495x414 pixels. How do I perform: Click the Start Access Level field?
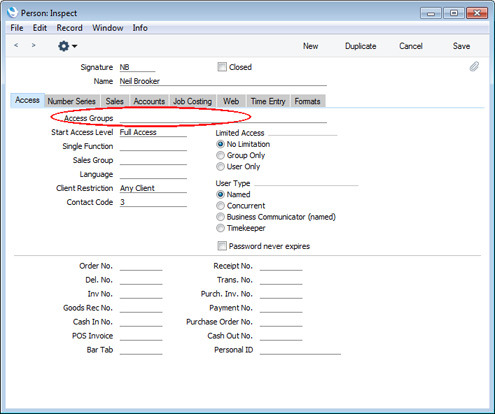pos(153,132)
